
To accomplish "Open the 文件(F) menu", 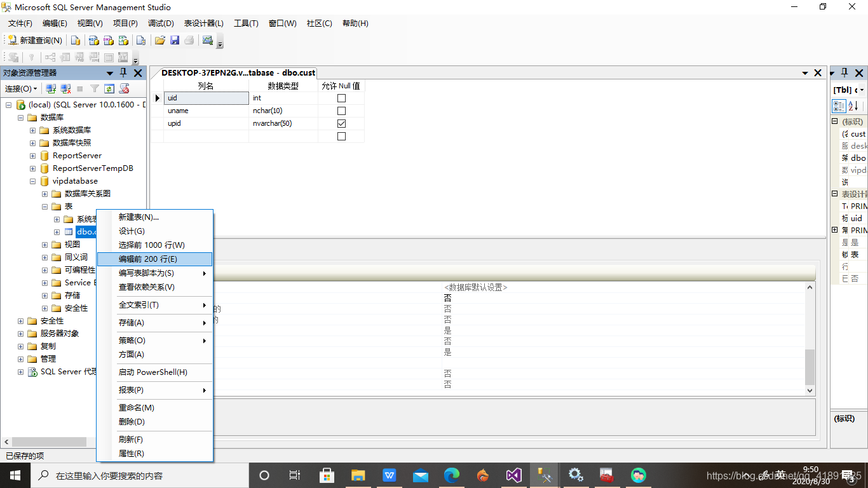I will click(20, 24).
